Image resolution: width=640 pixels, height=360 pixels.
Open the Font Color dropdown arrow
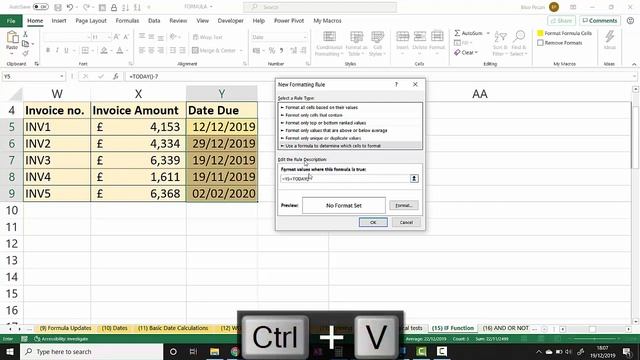pyautogui.click(x=127, y=50)
